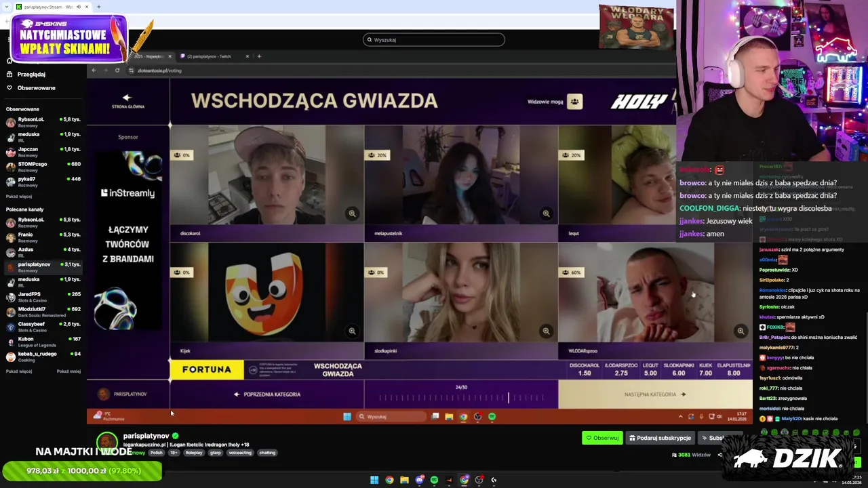Screen dimensions: 868x488
Task: Open the Franio recommended channel
Action: [42, 237]
